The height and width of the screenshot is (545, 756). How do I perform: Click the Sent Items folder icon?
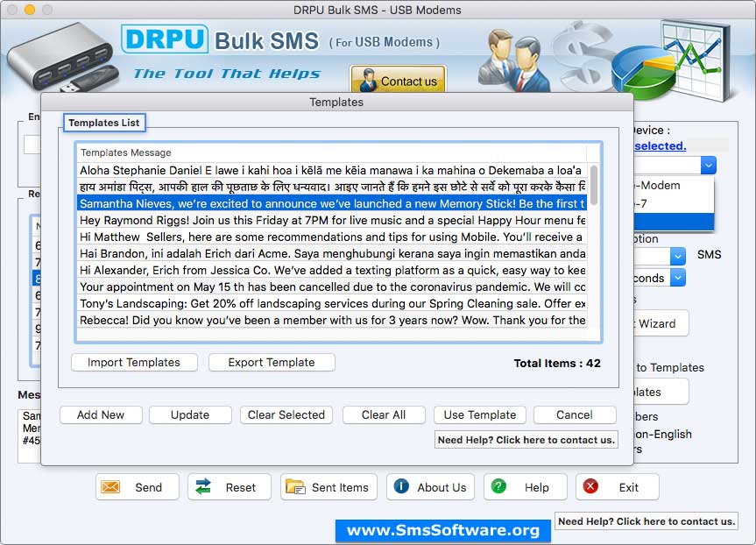295,486
